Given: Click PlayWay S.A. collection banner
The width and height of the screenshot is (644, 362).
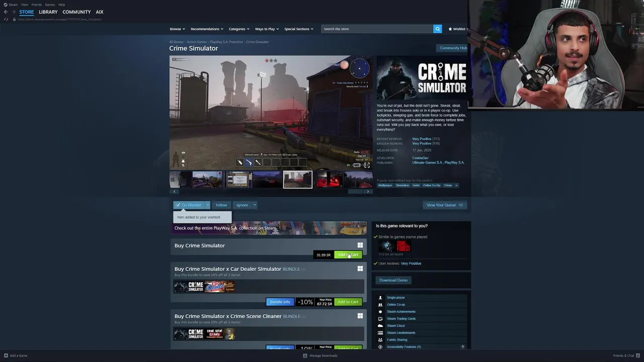Looking at the screenshot, I should point(270,228).
